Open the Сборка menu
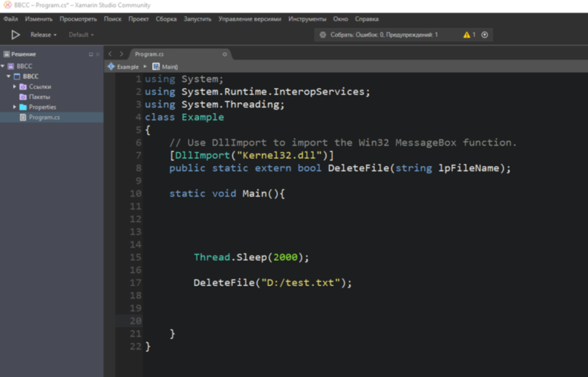Image resolution: width=588 pixels, height=377 pixels. [166, 19]
